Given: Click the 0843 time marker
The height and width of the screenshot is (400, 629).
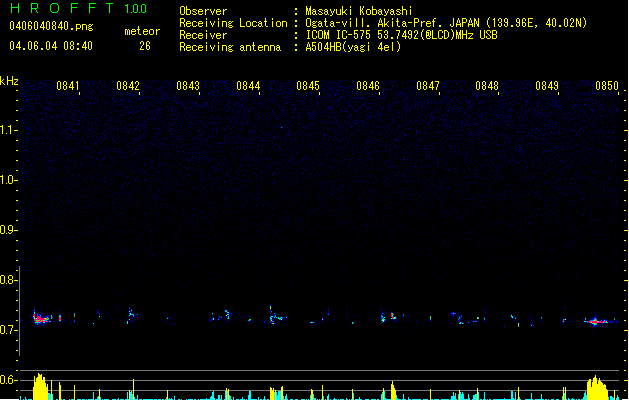Looking at the screenshot, I should click(188, 86).
